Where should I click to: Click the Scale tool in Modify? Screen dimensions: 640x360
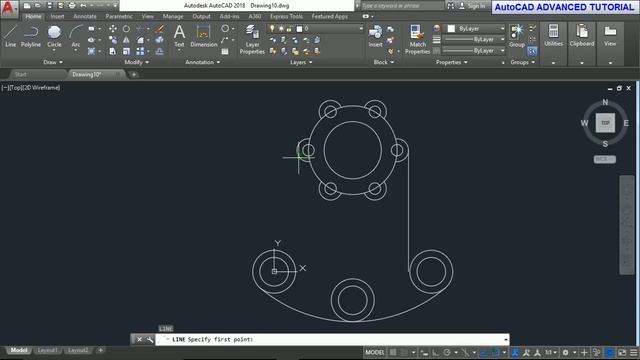127,51
